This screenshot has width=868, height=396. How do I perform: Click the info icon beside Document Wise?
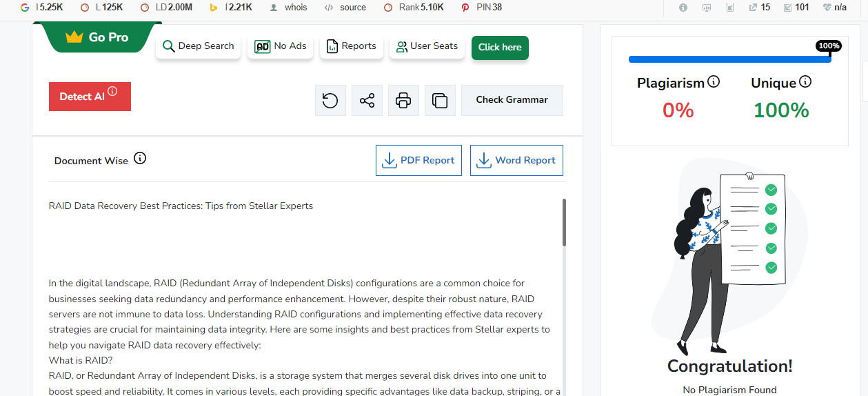[140, 159]
